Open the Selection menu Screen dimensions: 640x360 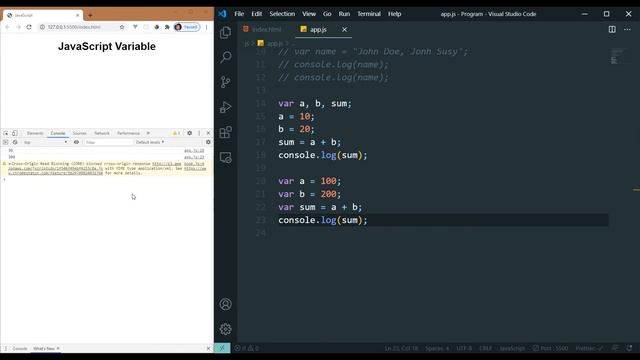(282, 14)
